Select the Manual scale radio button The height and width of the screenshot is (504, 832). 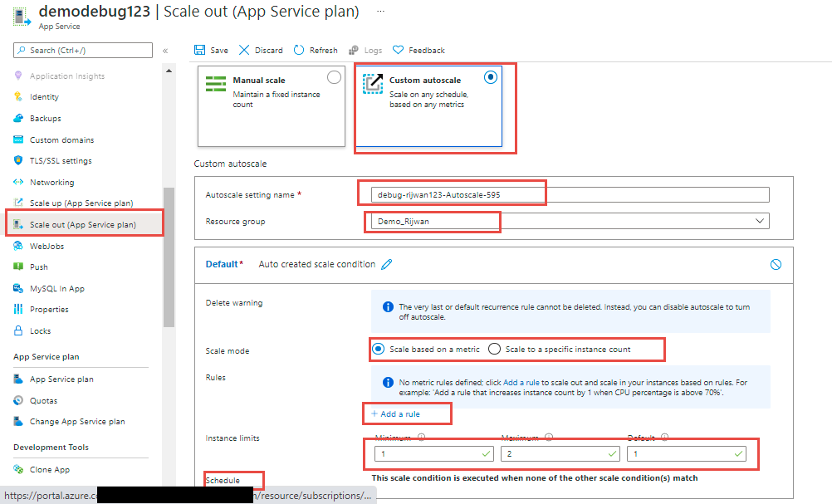point(334,76)
